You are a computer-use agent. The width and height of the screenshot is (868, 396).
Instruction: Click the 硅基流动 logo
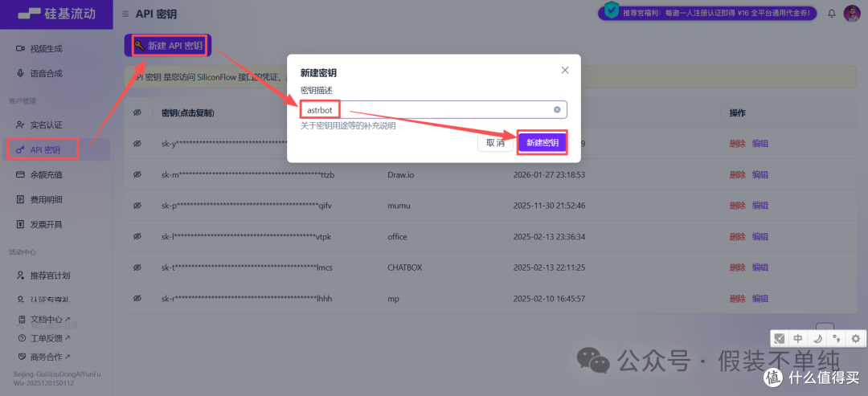pyautogui.click(x=56, y=14)
